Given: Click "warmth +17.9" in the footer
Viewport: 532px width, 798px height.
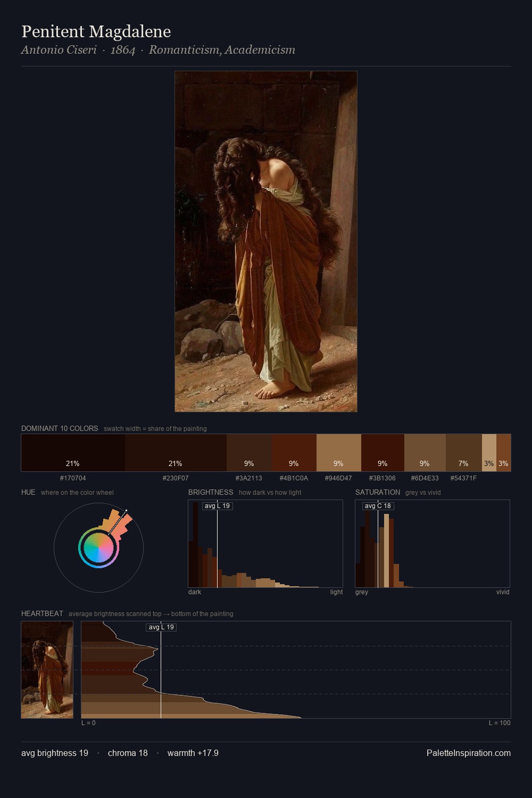Looking at the screenshot, I should (x=193, y=753).
